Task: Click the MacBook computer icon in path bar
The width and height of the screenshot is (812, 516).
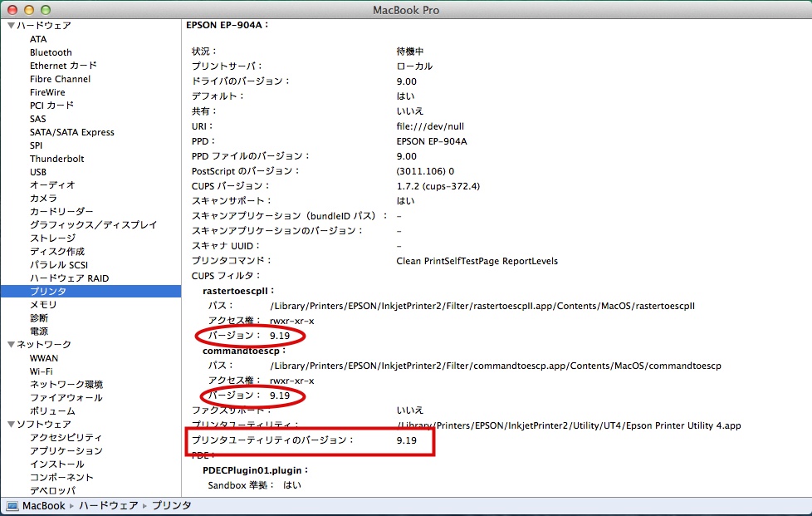Action: 12,506
